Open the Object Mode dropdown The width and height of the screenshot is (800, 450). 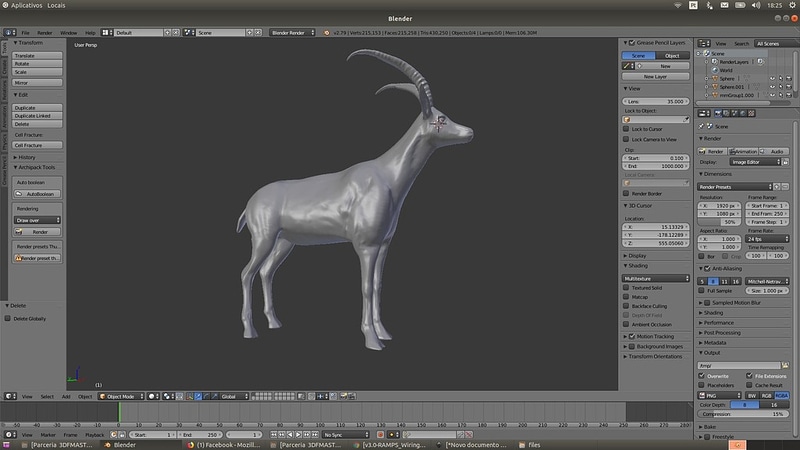click(x=121, y=396)
